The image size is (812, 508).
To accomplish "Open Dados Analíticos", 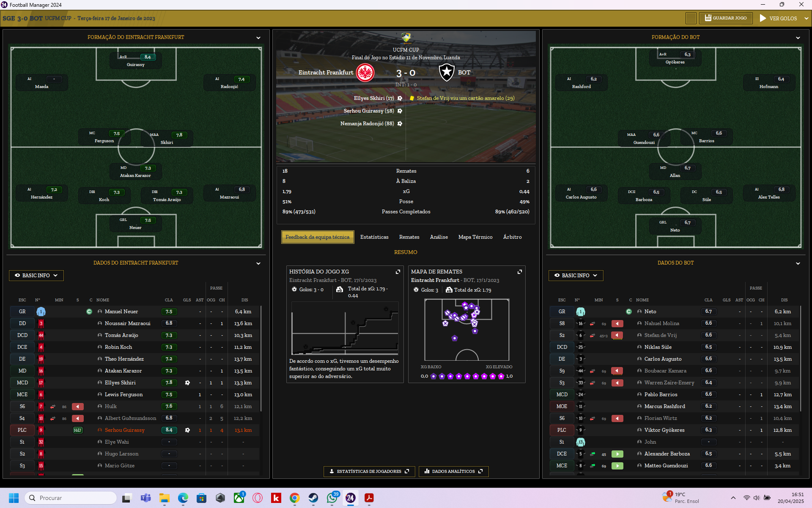I will click(453, 471).
